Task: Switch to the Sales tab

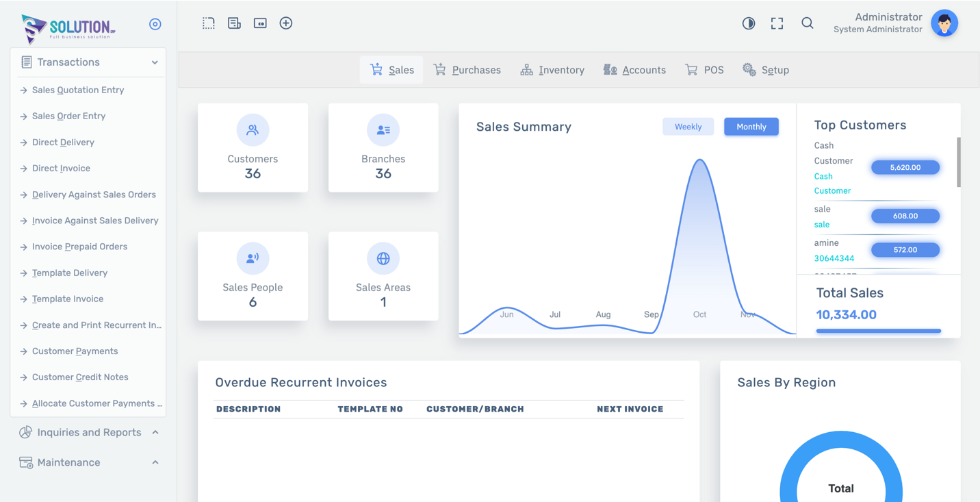Action: (391, 70)
